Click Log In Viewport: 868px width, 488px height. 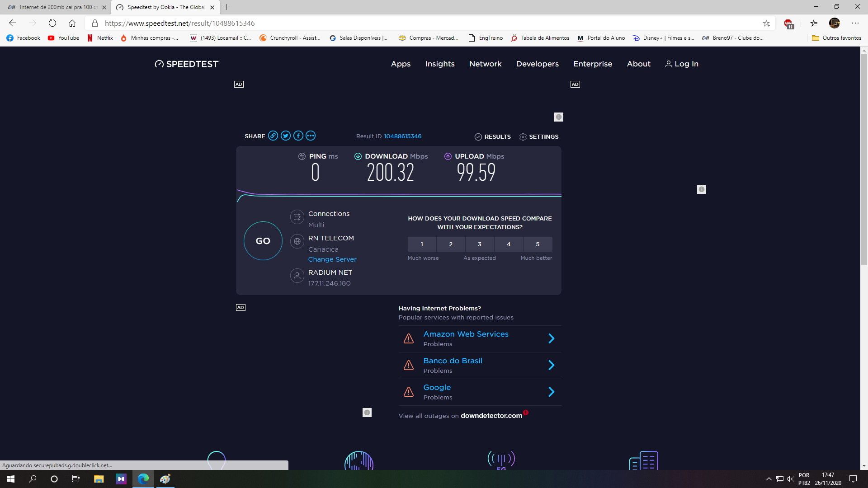pyautogui.click(x=682, y=64)
